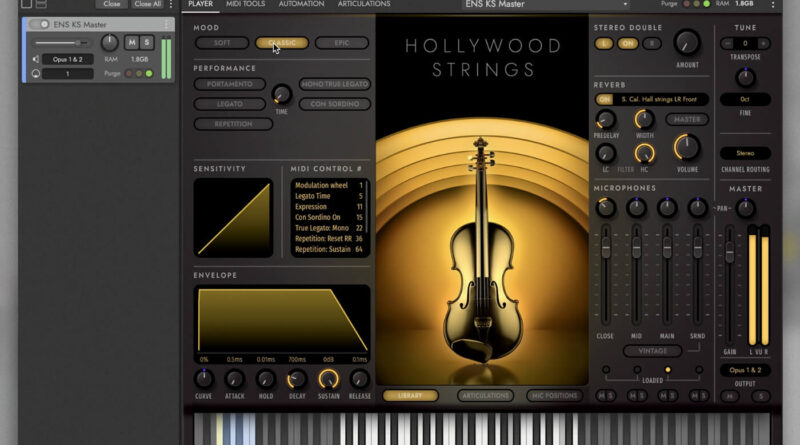800x445 pixels.
Task: Toggle the Reverb ON switch
Action: 604,99
